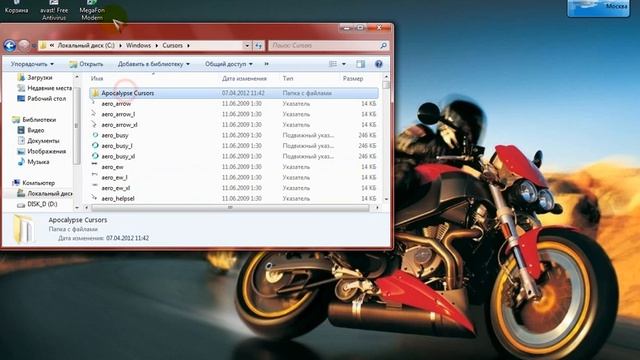Viewport: 640px width, 360px height.
Task: Select the aero_busy_xl file
Action: (233, 156)
